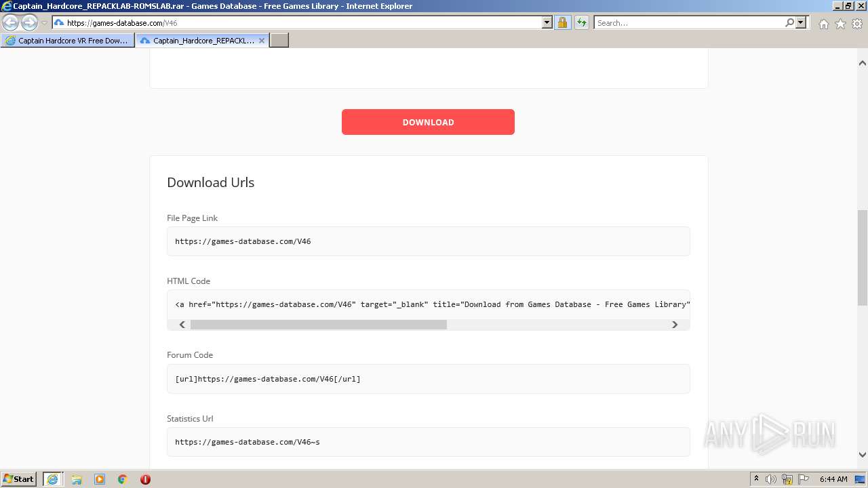The image size is (868, 488).
Task: Show hidden tray icons arrow
Action: (x=756, y=479)
